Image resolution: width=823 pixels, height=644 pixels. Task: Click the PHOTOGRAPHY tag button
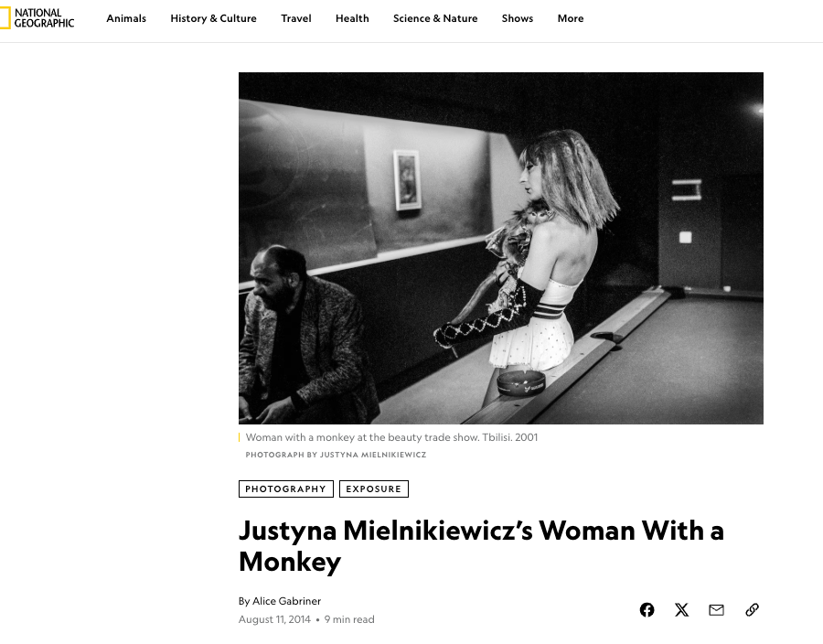(x=286, y=488)
